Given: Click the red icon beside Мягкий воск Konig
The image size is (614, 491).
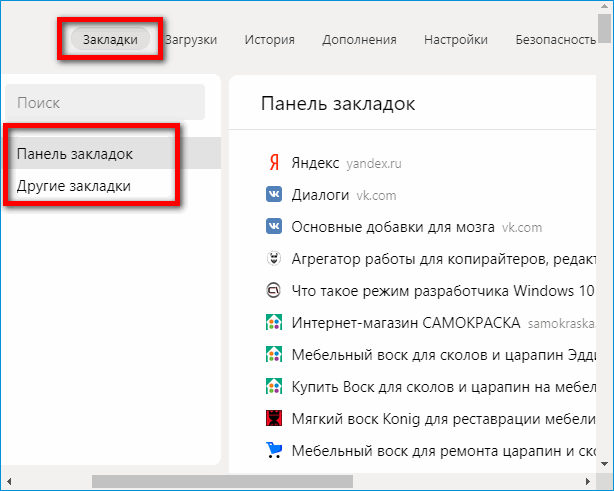Looking at the screenshot, I should (274, 418).
